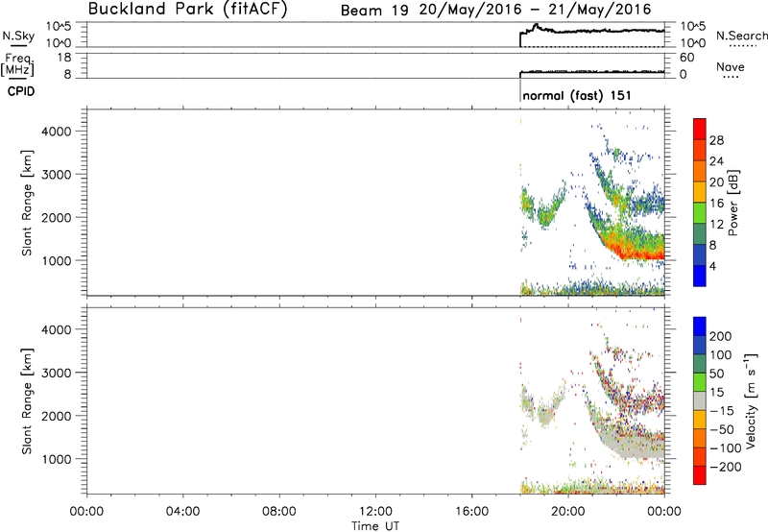Click the 28 dB label on the power colorbar
Image resolution: width=768 pixels, height=532 pixels.
tap(716, 140)
